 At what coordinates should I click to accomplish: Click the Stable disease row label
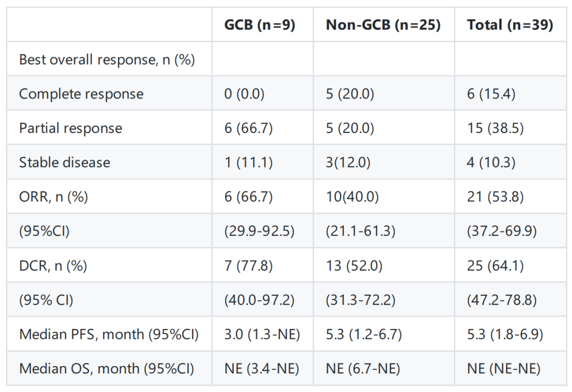(65, 162)
